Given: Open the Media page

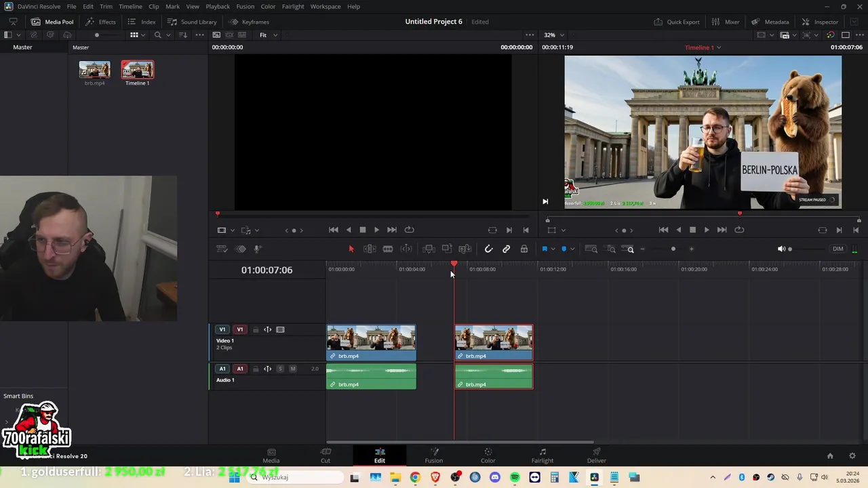Looking at the screenshot, I should click(271, 455).
